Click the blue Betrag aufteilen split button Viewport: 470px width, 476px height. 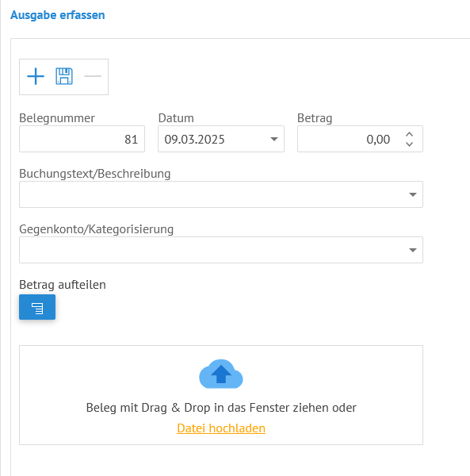(x=37, y=307)
